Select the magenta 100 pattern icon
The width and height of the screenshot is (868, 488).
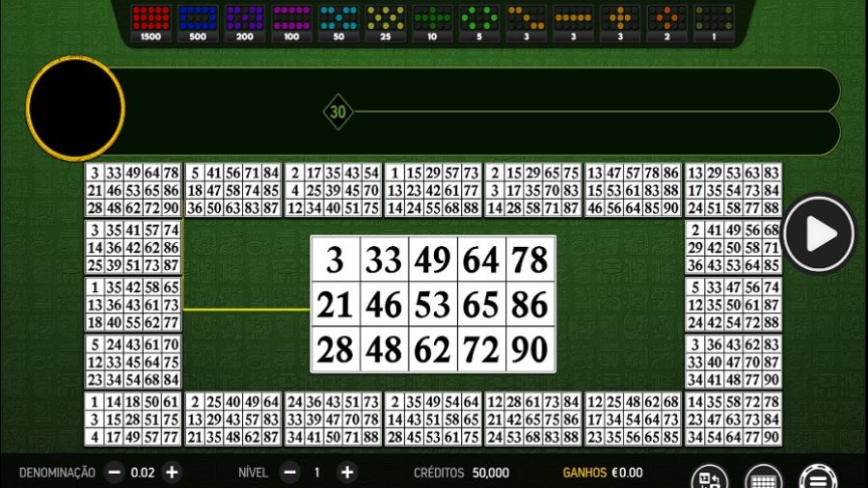[291, 24]
